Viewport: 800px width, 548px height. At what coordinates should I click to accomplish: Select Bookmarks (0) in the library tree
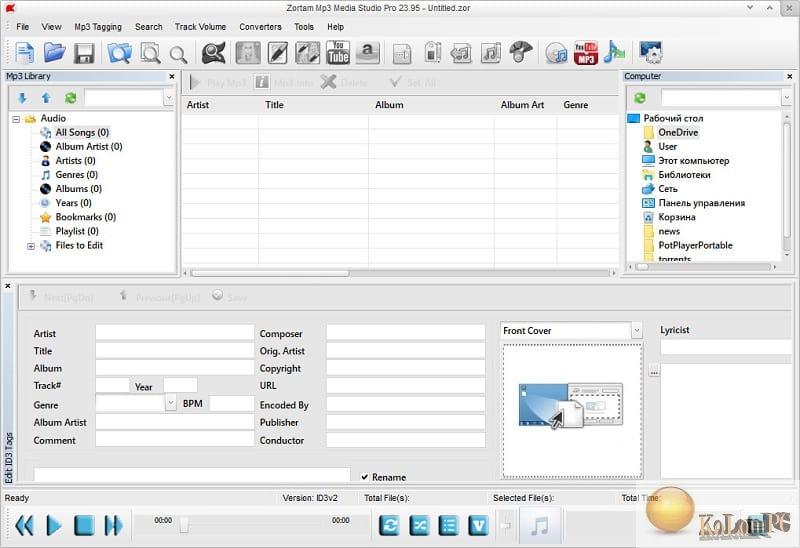coord(86,217)
